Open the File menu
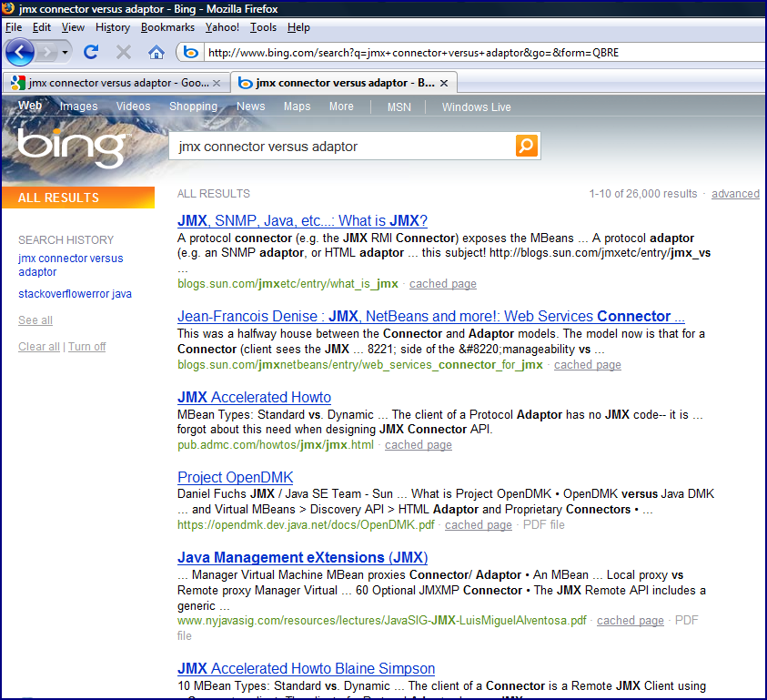767x700 pixels. 14,27
